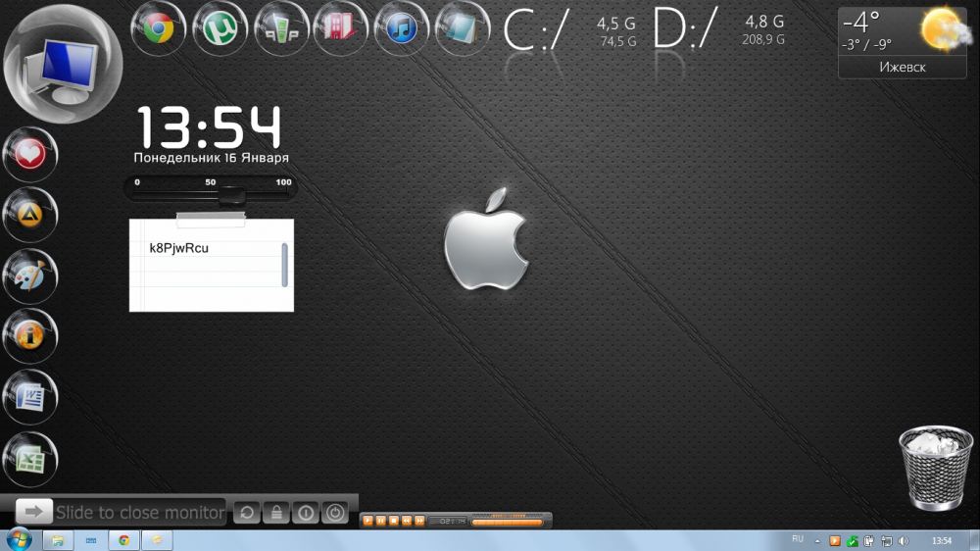Switch to Chrome in the taskbar
The width and height of the screenshot is (980, 551).
(123, 540)
